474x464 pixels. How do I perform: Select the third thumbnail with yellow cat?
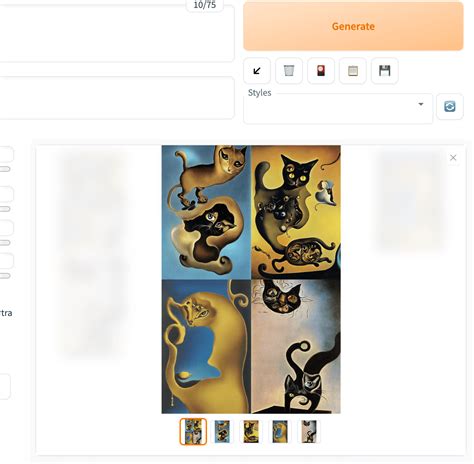(252, 433)
